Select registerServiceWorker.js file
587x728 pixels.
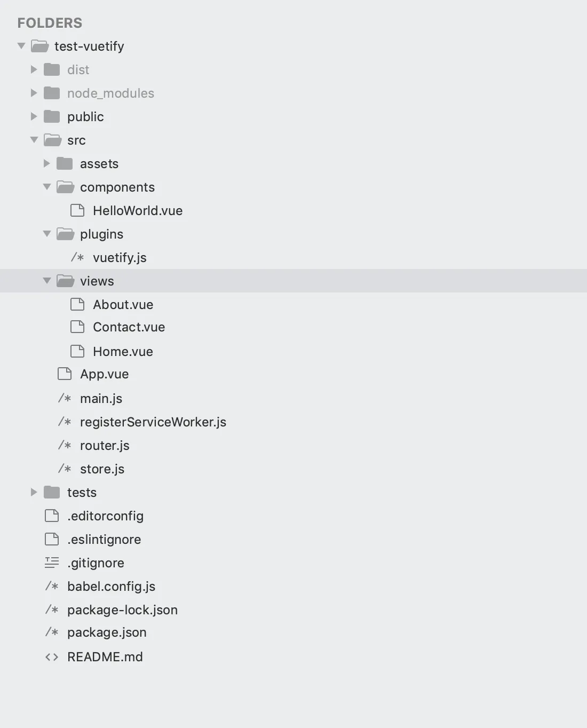[153, 422]
